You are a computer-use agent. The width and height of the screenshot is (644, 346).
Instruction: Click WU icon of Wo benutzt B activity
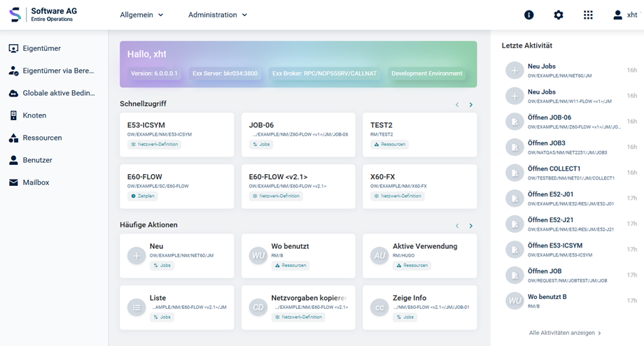tap(514, 301)
